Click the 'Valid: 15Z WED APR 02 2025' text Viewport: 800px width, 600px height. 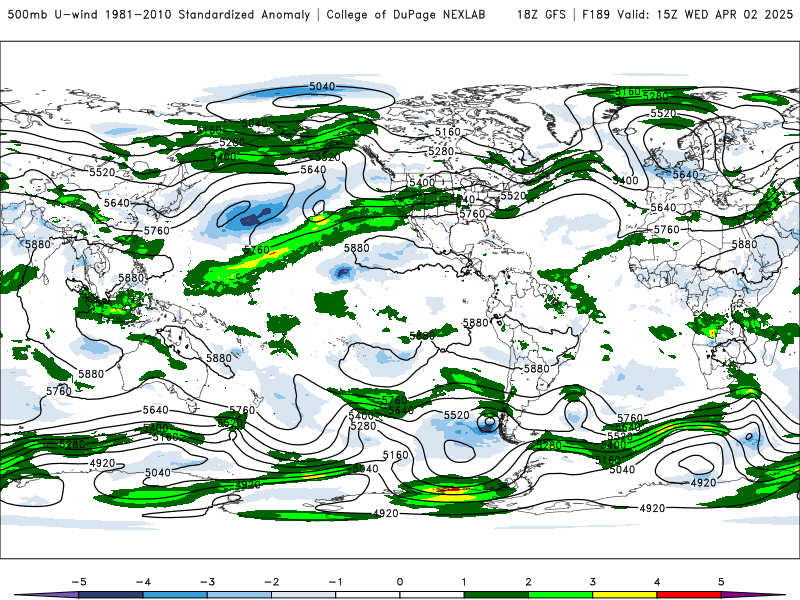705,15
